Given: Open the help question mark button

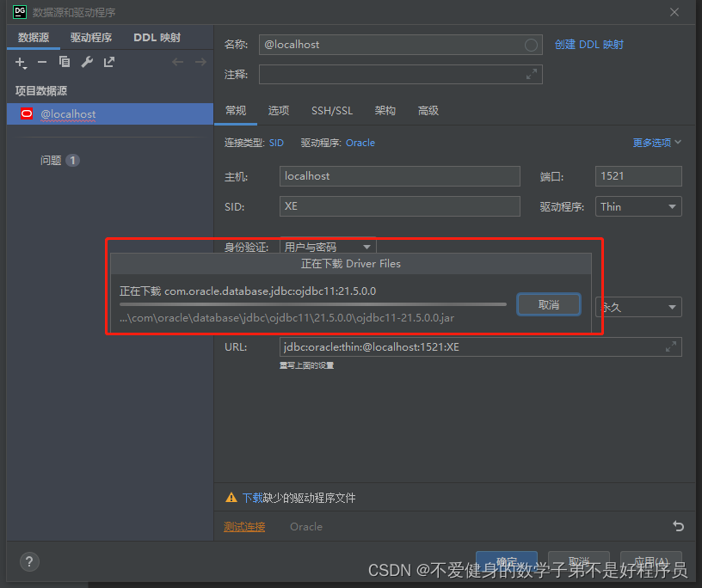Looking at the screenshot, I should [29, 561].
